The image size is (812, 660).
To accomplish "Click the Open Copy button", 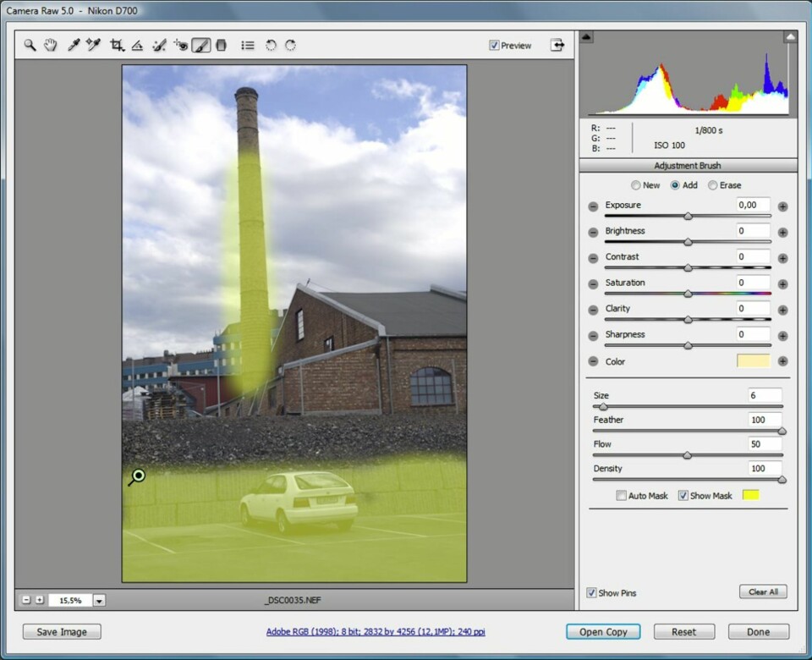I will coord(603,632).
